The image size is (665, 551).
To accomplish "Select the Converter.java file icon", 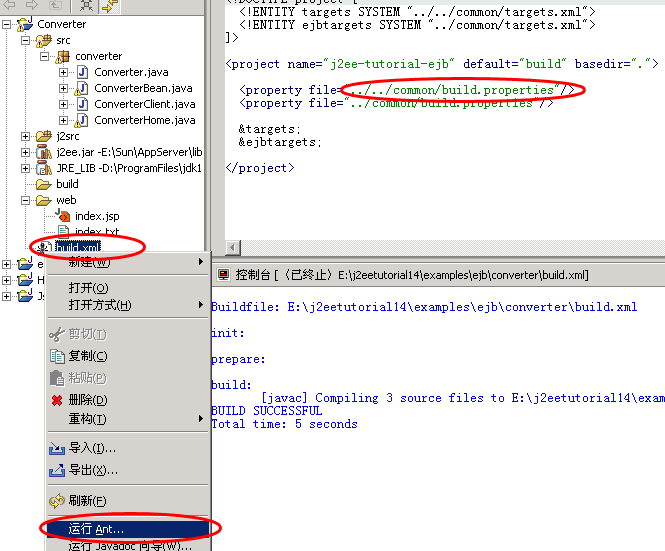I will [x=83, y=72].
